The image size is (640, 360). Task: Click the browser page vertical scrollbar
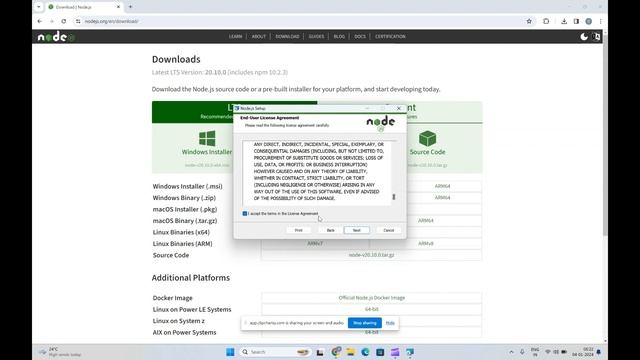click(605, 135)
